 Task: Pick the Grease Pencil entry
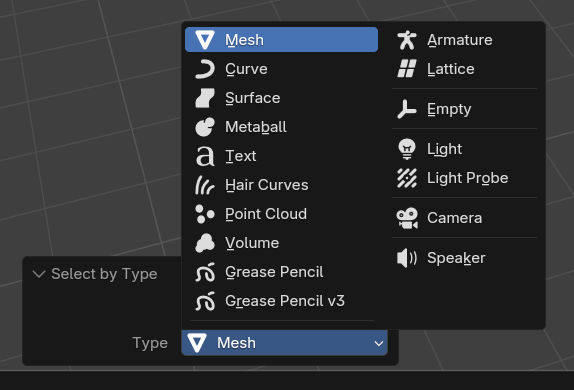tap(281, 272)
